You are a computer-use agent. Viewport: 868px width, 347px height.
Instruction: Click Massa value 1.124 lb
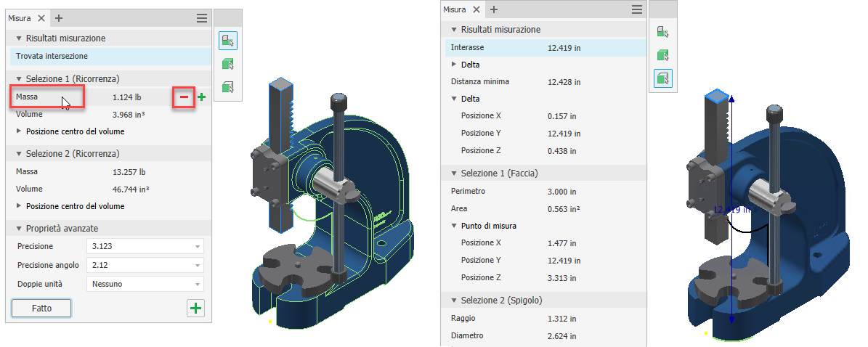click(127, 97)
